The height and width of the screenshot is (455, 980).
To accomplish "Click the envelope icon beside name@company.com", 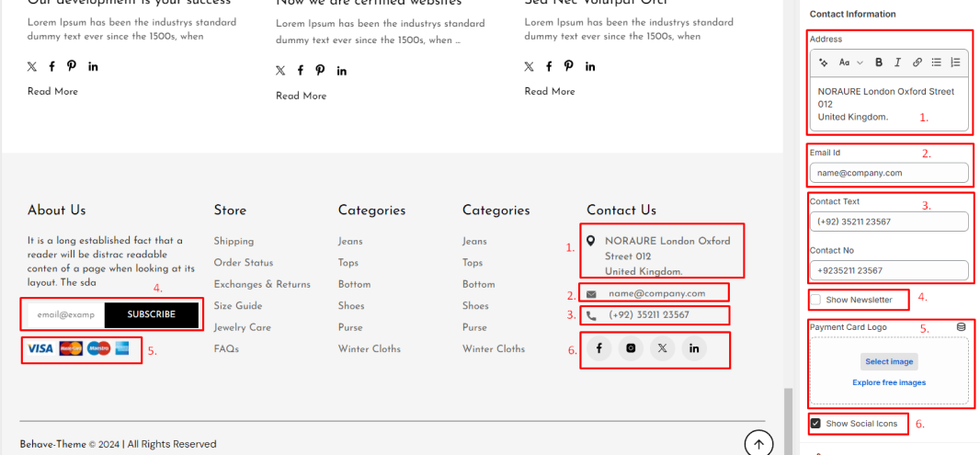I will pos(591,294).
